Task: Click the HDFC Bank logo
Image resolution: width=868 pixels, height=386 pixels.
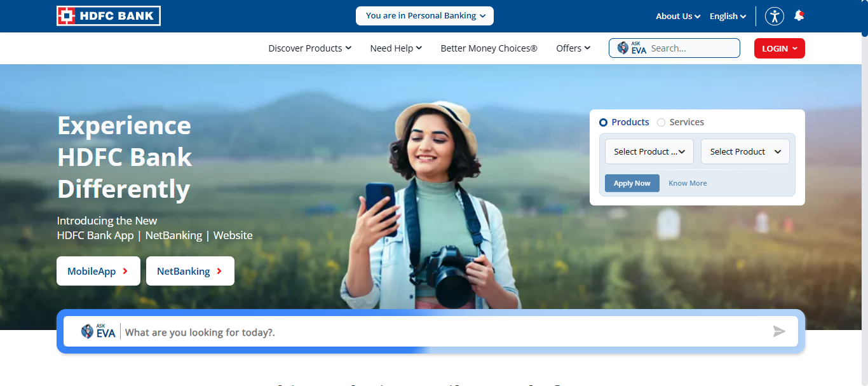Action: pos(109,16)
